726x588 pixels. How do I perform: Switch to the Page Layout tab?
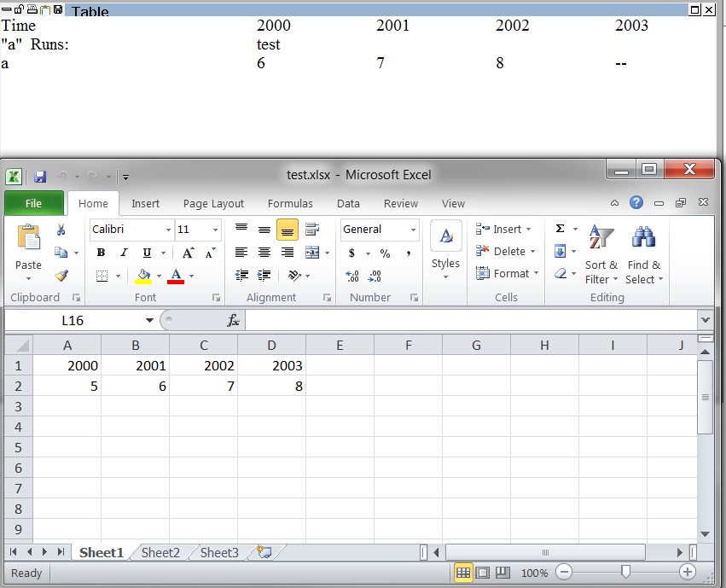[x=213, y=203]
